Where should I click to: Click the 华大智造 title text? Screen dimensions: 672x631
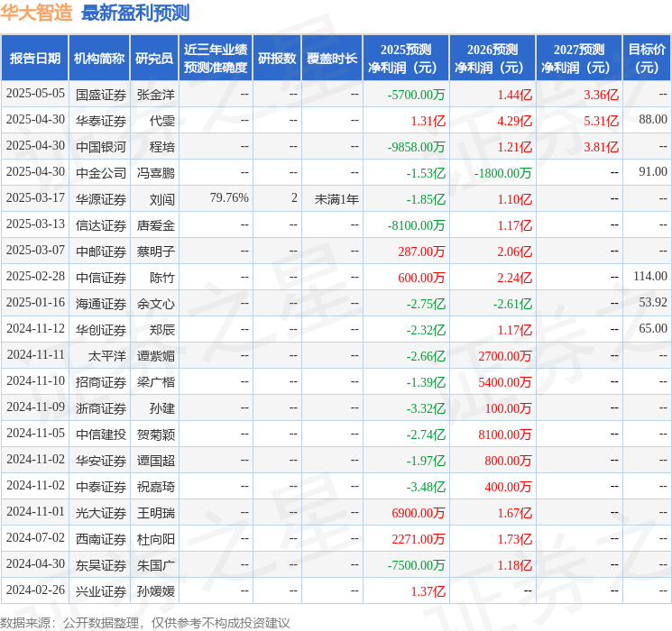pyautogui.click(x=36, y=13)
